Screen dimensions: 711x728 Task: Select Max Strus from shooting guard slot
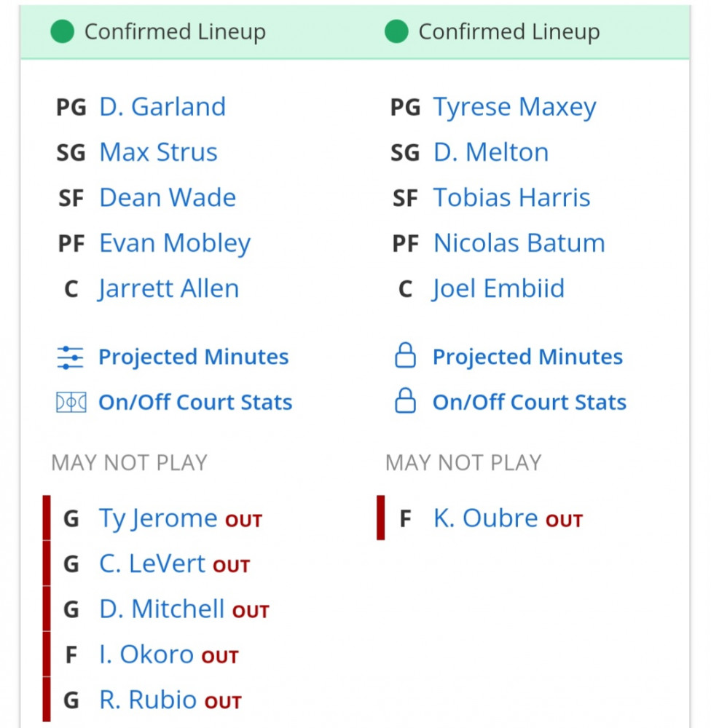click(x=159, y=152)
